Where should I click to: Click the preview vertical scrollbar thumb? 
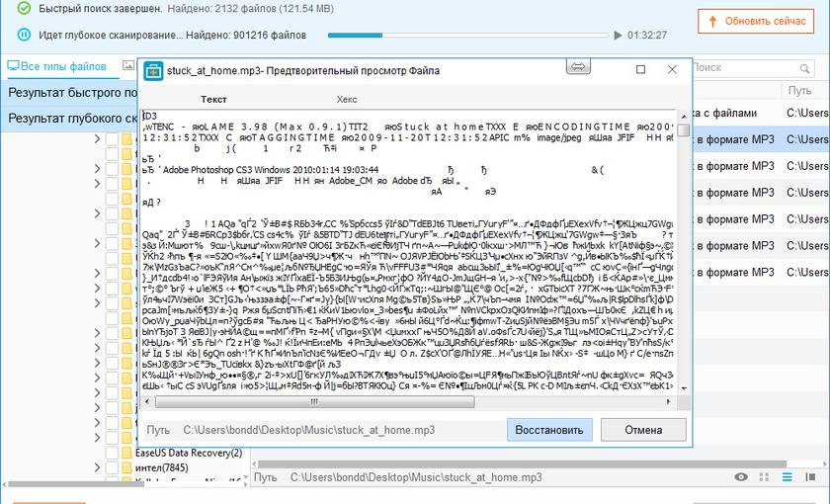[684, 130]
